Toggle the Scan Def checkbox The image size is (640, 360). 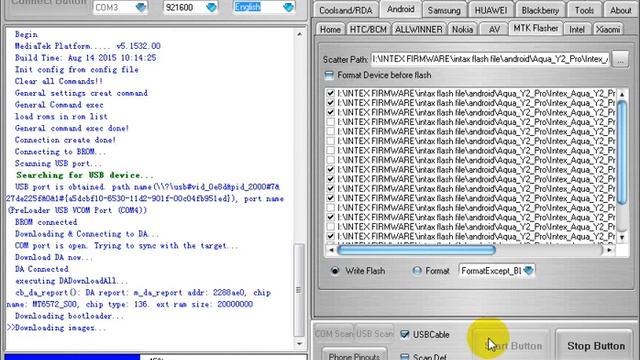[x=404, y=357]
